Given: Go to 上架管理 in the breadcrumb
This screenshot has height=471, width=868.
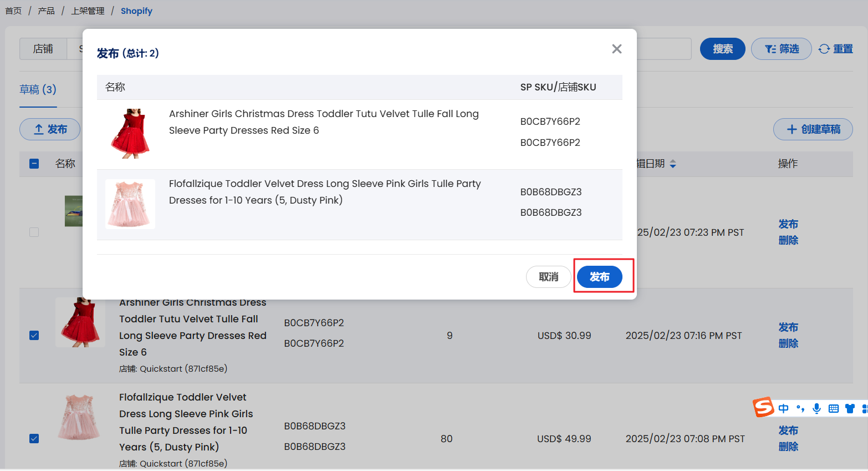Looking at the screenshot, I should click(88, 11).
